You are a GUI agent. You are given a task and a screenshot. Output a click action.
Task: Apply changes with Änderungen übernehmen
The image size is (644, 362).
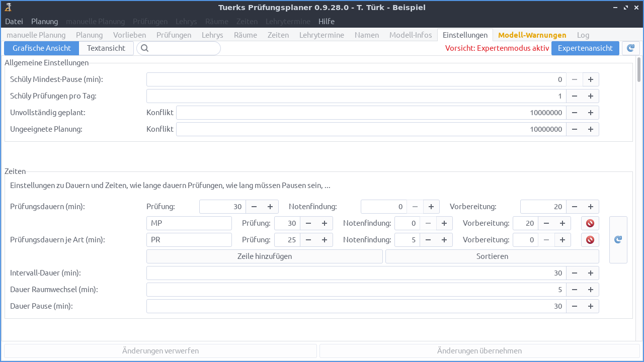(x=479, y=350)
